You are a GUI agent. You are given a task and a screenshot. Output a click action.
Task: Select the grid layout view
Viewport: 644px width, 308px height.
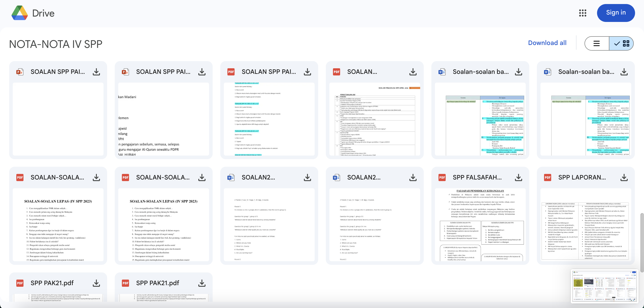(x=621, y=43)
